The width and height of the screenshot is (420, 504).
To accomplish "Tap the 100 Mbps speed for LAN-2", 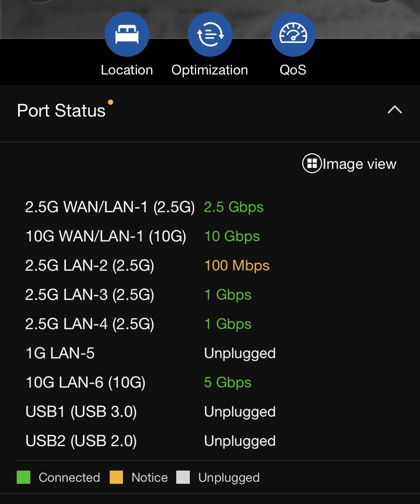I will click(x=237, y=266).
